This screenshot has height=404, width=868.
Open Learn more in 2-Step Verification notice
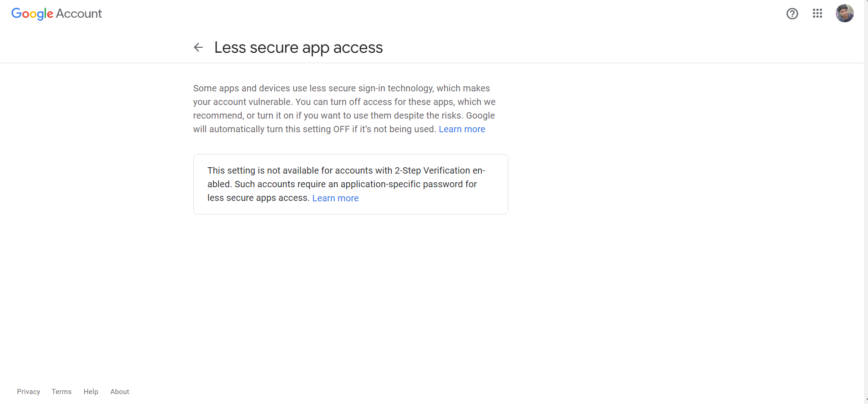pyautogui.click(x=335, y=198)
